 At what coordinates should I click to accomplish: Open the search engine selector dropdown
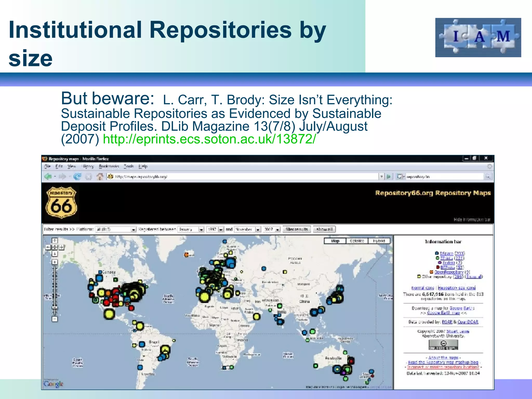click(x=401, y=177)
